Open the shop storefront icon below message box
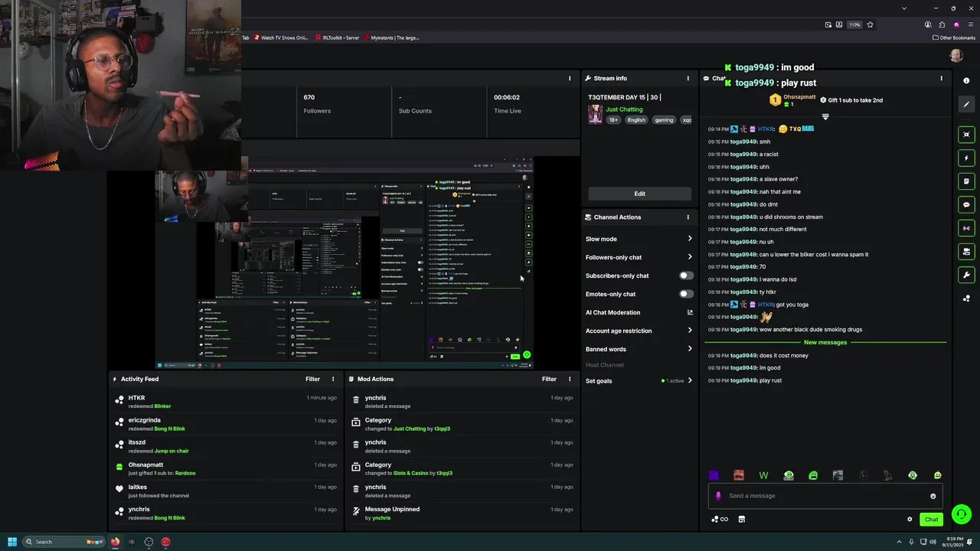The width and height of the screenshot is (980, 551). [741, 519]
